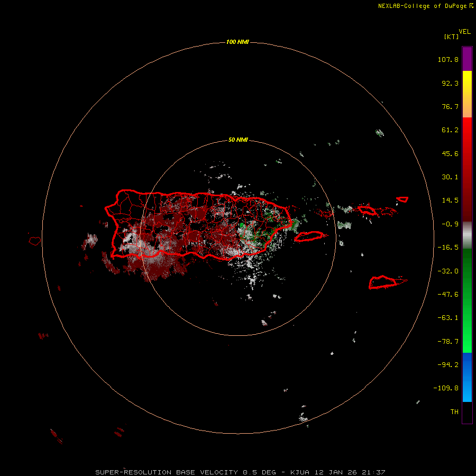Click the -32.0 legend value
The height and width of the screenshot is (476, 476).
click(x=448, y=271)
